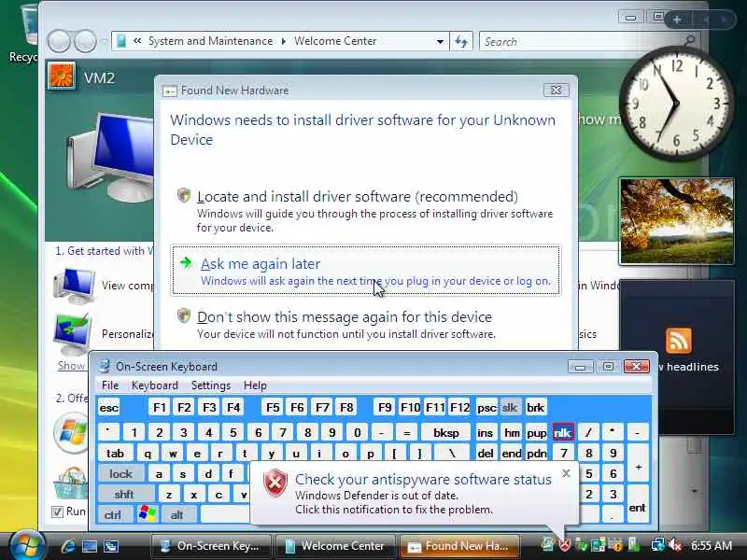747x560 pixels.
Task: Click the RSS feed headlines gadget icon
Action: click(x=679, y=340)
